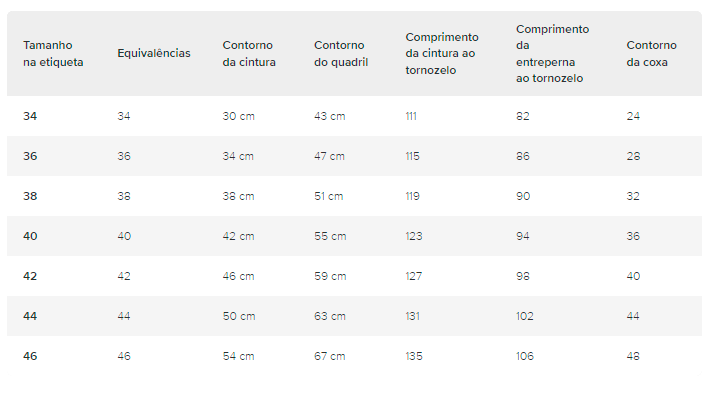This screenshot has height=405, width=705.
Task: Click the 'Tamanho na etiqueta' column header
Action: point(53,53)
